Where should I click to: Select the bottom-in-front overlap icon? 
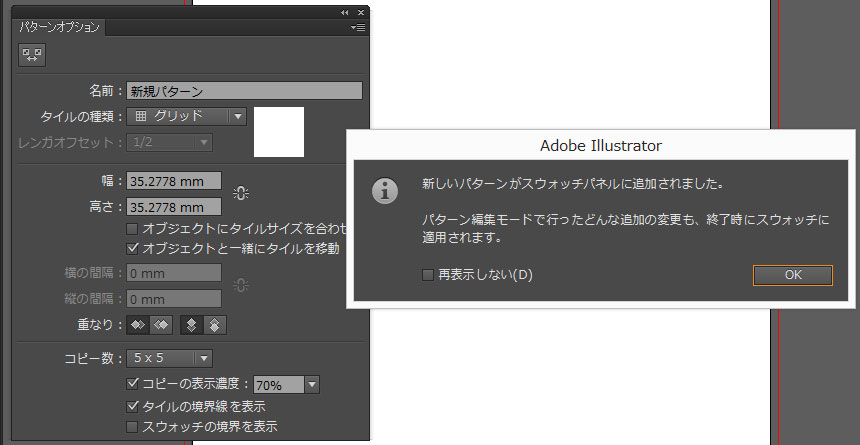(214, 325)
